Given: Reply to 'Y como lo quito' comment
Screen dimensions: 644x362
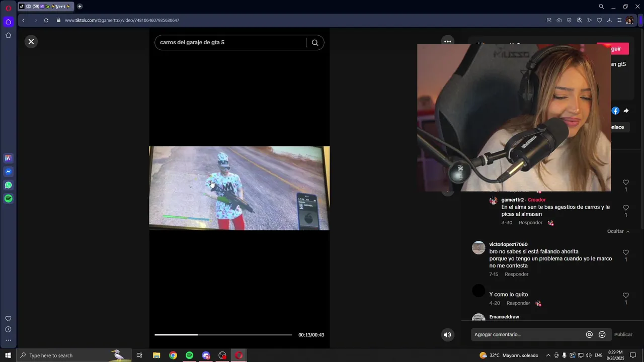Looking at the screenshot, I should coord(518,303).
